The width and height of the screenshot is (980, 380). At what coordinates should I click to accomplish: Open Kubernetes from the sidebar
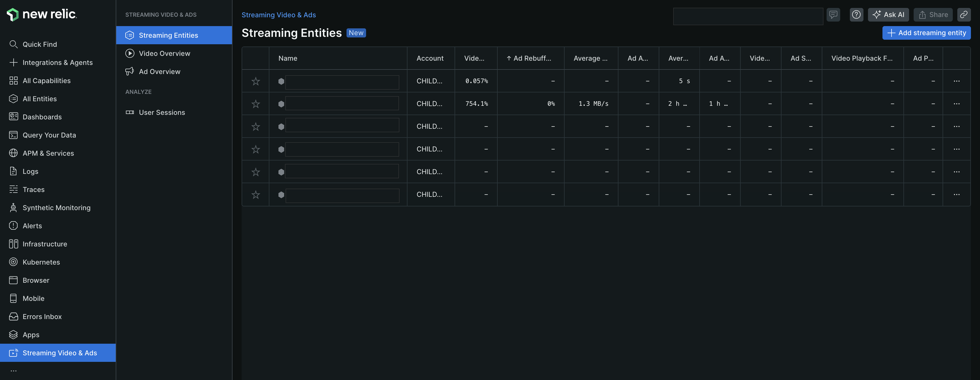pos(41,262)
